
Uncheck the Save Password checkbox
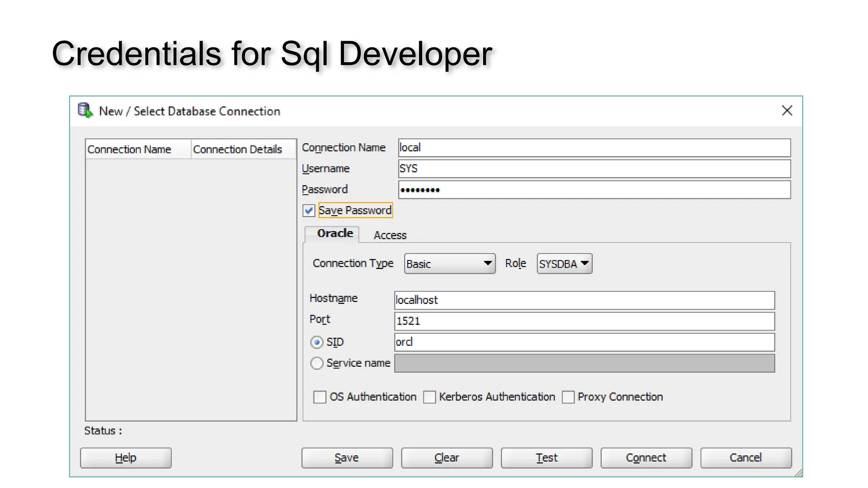(x=309, y=211)
